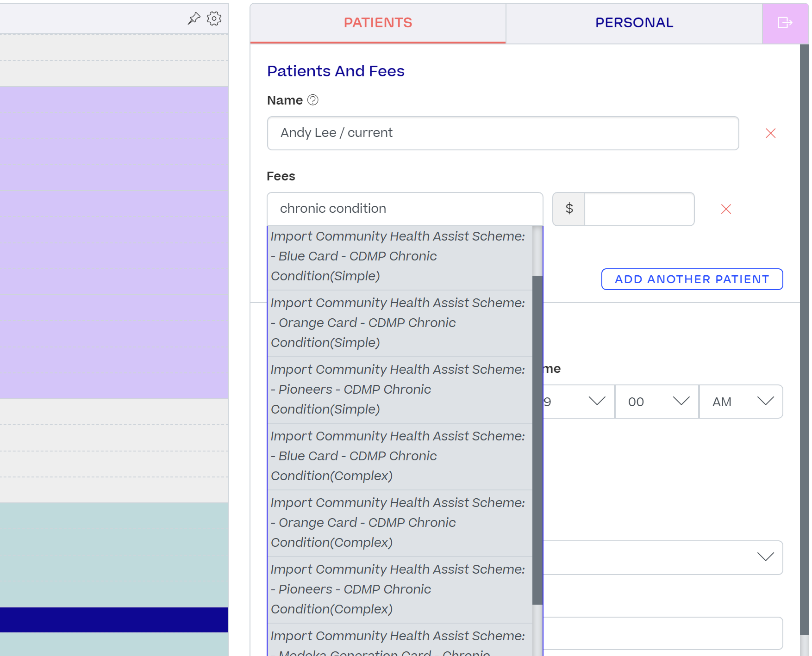Open calendar settings gear icon
Screen dimensions: 812x656
point(214,19)
